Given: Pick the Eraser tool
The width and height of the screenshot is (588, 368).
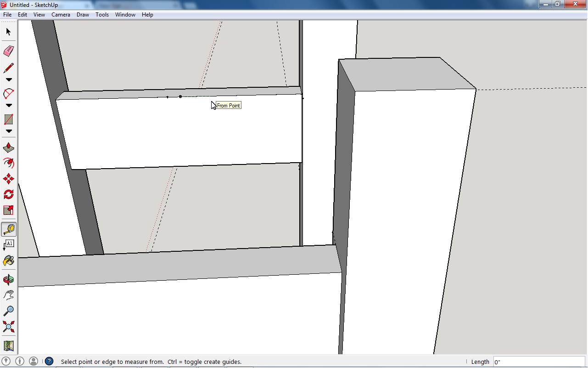Looking at the screenshot, I should [8, 51].
